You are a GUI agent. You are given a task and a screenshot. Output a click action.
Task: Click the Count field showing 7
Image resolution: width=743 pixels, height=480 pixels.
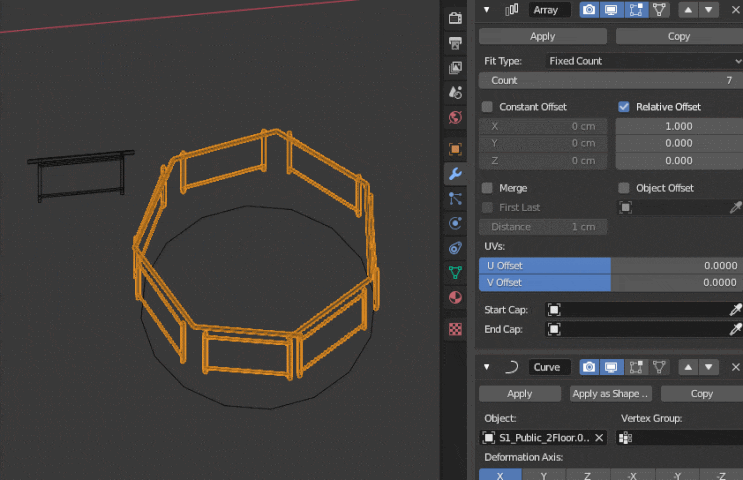pyautogui.click(x=611, y=81)
